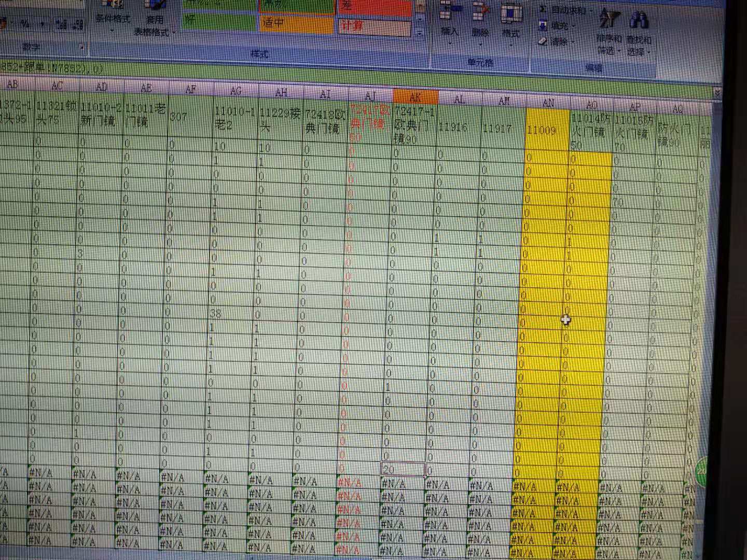Open 套用表格格式 table format gallery
This screenshot has width=747, height=560.
[x=154, y=18]
